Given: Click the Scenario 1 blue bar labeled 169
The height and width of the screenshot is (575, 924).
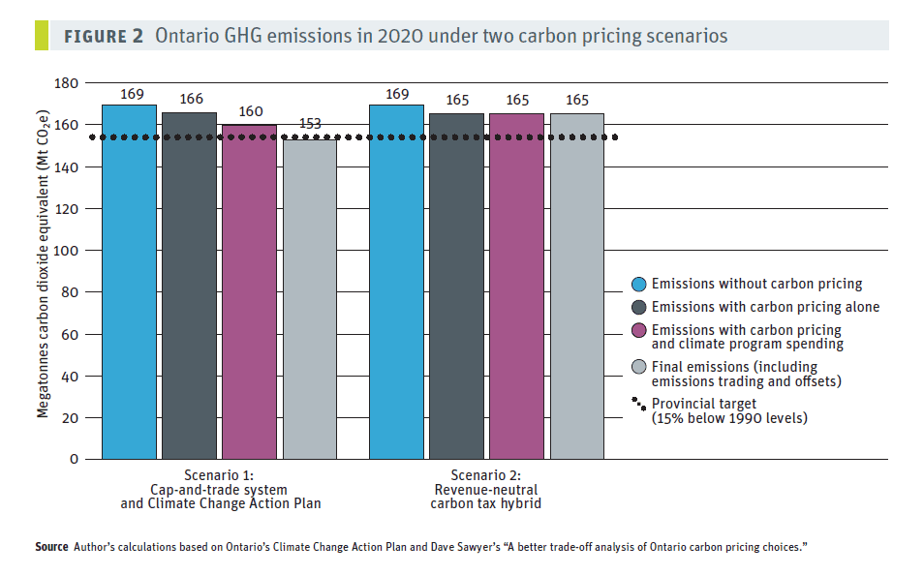Looking at the screenshot, I should pyautogui.click(x=129, y=283).
